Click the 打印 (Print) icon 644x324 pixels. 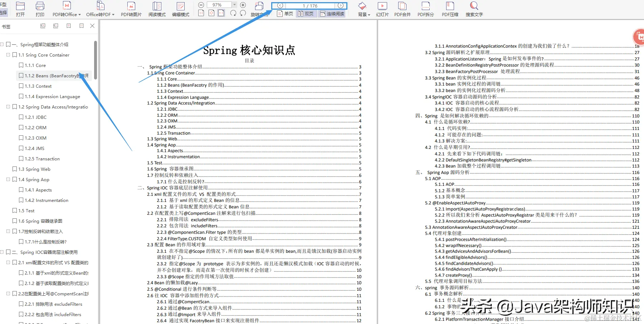(40, 6)
